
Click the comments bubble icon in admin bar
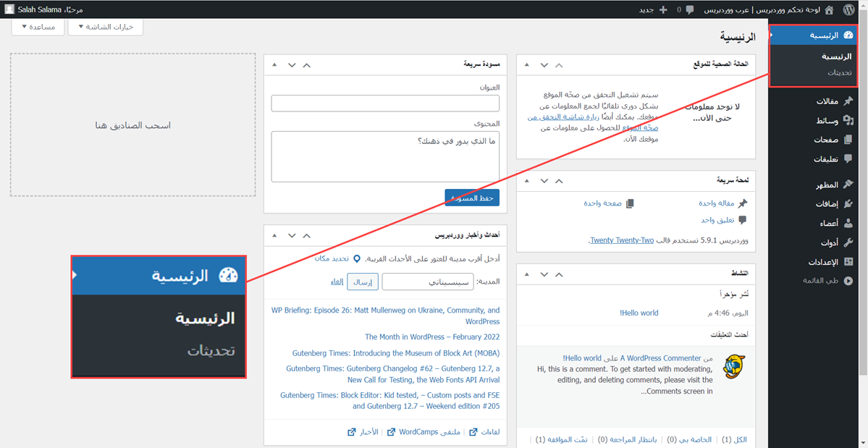tap(688, 9)
